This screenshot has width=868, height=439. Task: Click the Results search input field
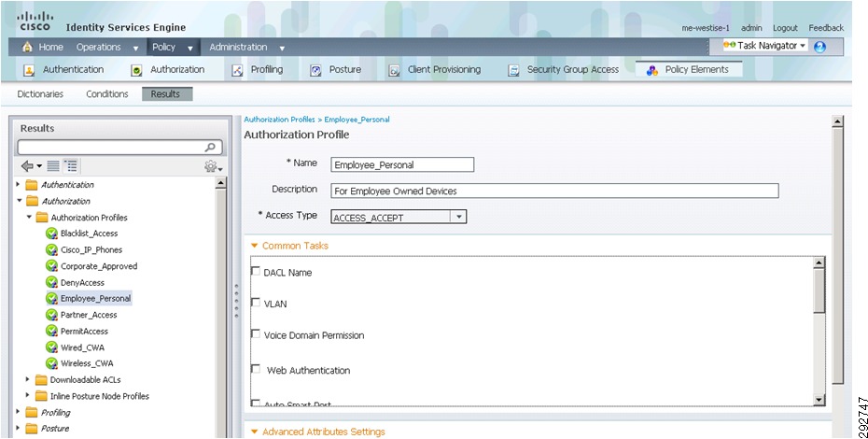(120, 147)
